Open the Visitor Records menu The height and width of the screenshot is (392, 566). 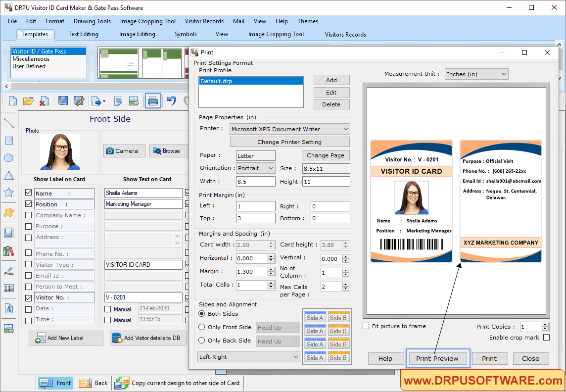coord(204,21)
